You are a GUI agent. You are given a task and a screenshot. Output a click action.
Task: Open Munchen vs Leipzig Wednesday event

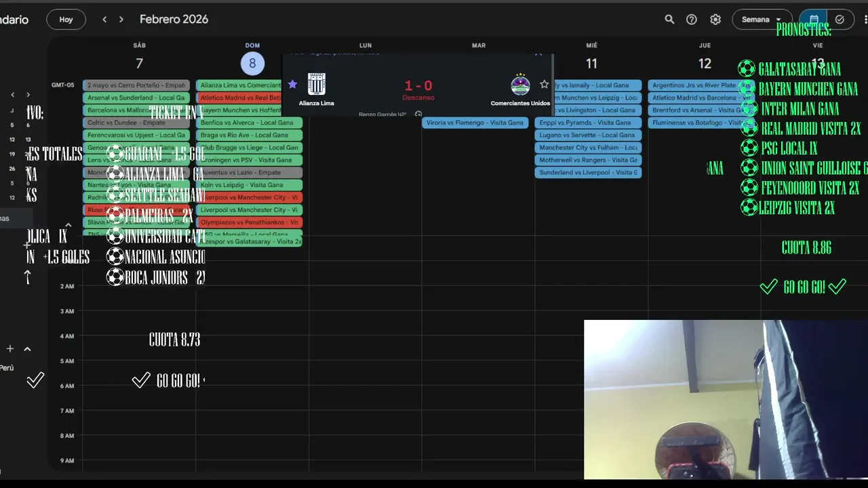(x=597, y=98)
